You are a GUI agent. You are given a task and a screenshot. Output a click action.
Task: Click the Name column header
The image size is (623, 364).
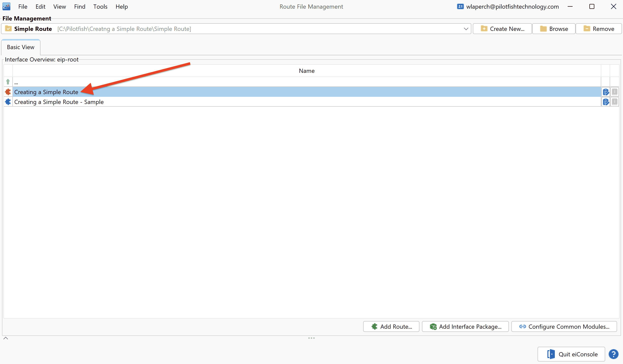(x=307, y=71)
